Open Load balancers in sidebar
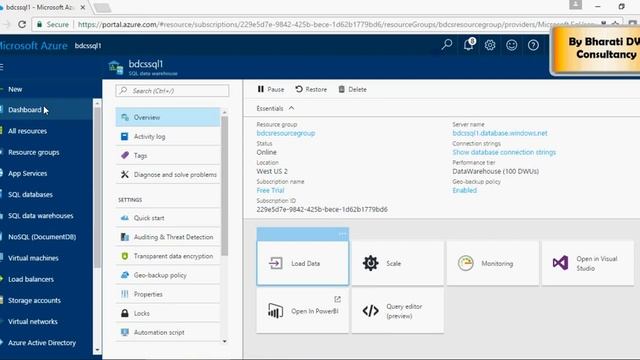640x360 pixels. (46, 280)
